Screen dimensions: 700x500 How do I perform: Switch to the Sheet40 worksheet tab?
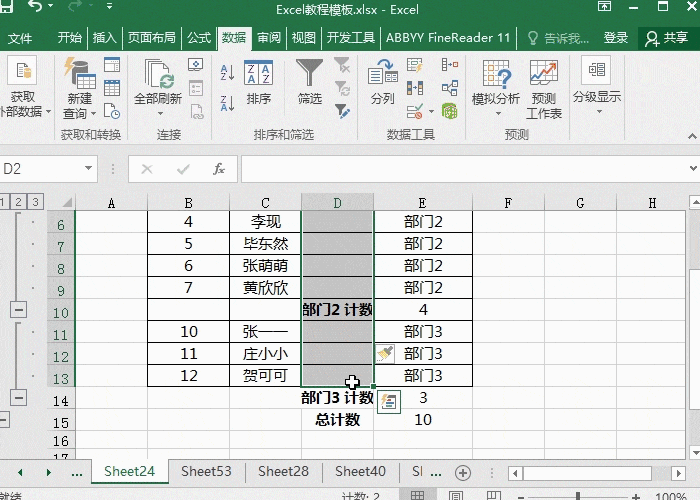coord(360,471)
